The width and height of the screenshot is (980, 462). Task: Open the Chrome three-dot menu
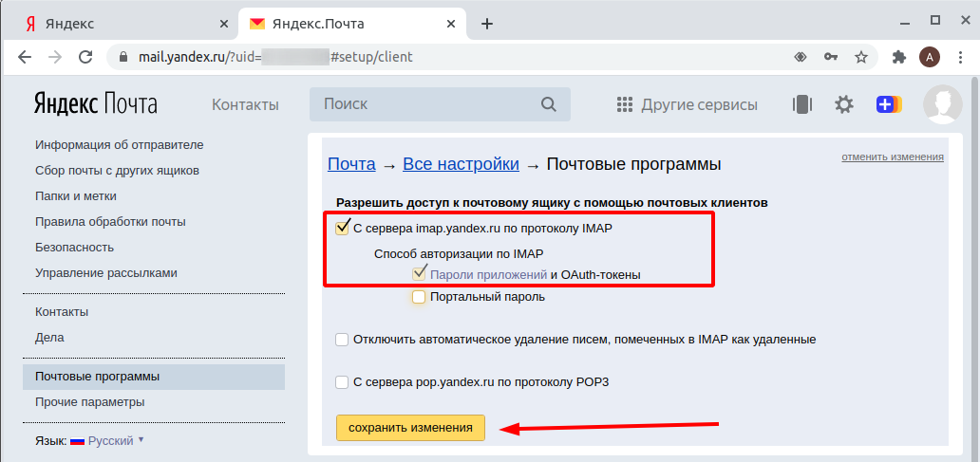[x=961, y=57]
